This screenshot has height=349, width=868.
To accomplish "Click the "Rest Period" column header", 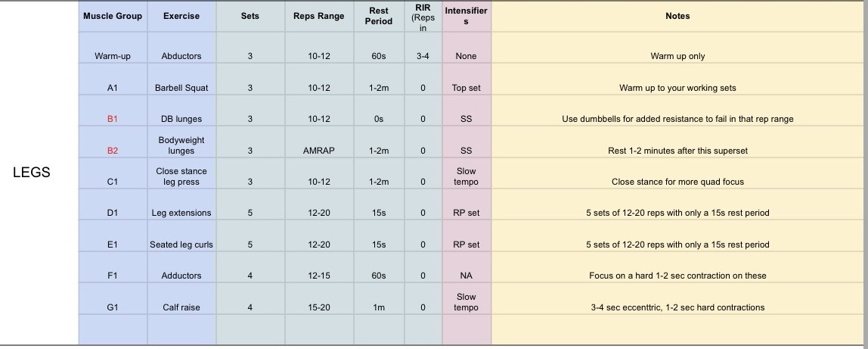I will click(x=379, y=16).
